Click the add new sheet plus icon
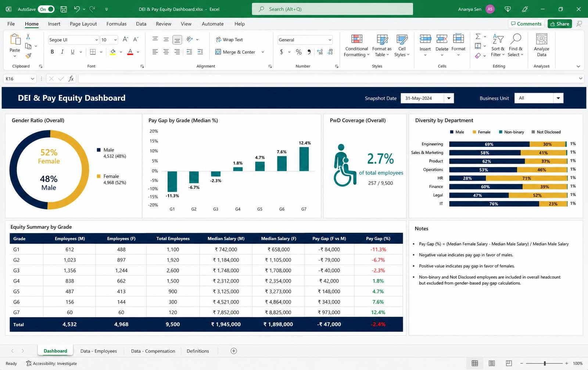Viewport: 588px width, 370px height. coord(234,351)
